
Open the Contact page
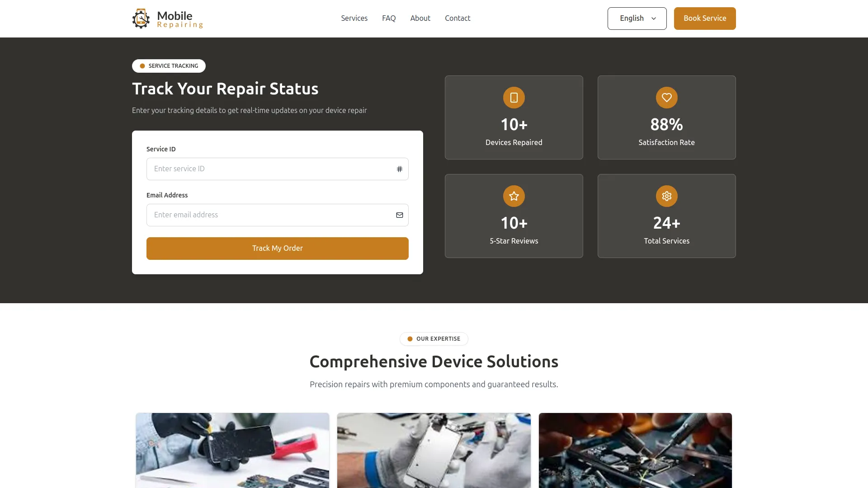(458, 18)
